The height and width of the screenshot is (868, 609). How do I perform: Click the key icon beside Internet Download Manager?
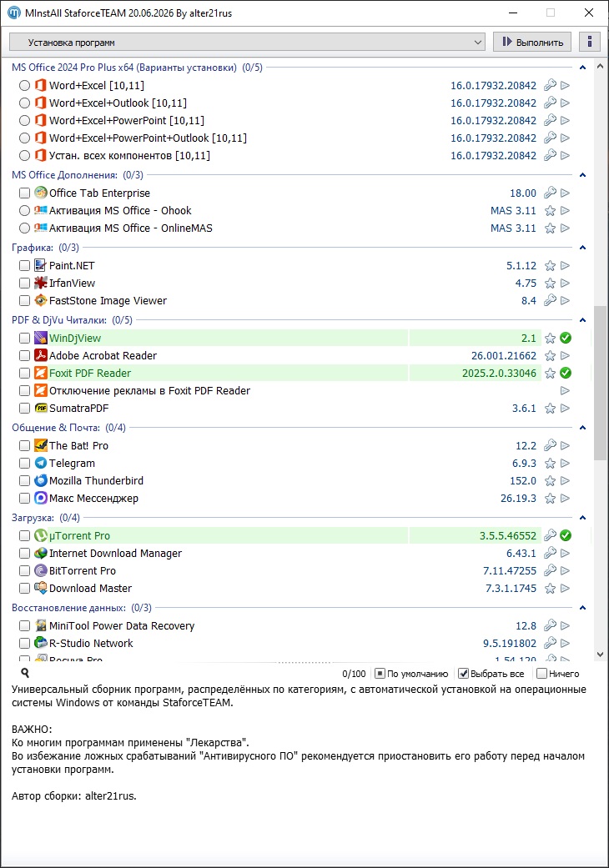(x=550, y=553)
